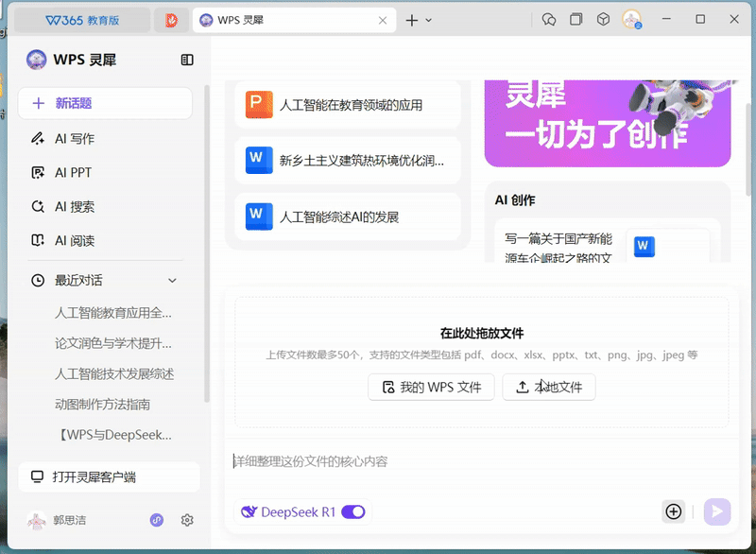
Task: Click the orange P icon of the presentation file
Action: click(259, 104)
